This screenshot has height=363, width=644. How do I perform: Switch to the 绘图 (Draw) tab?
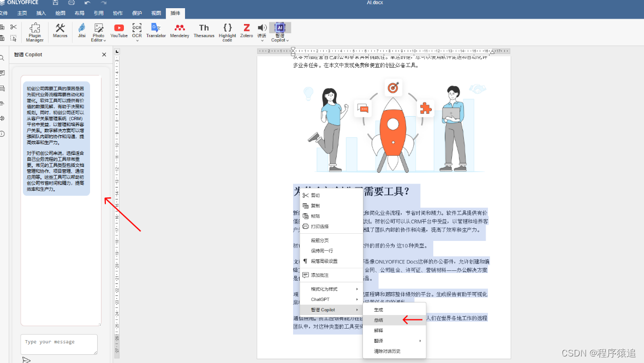click(x=61, y=13)
